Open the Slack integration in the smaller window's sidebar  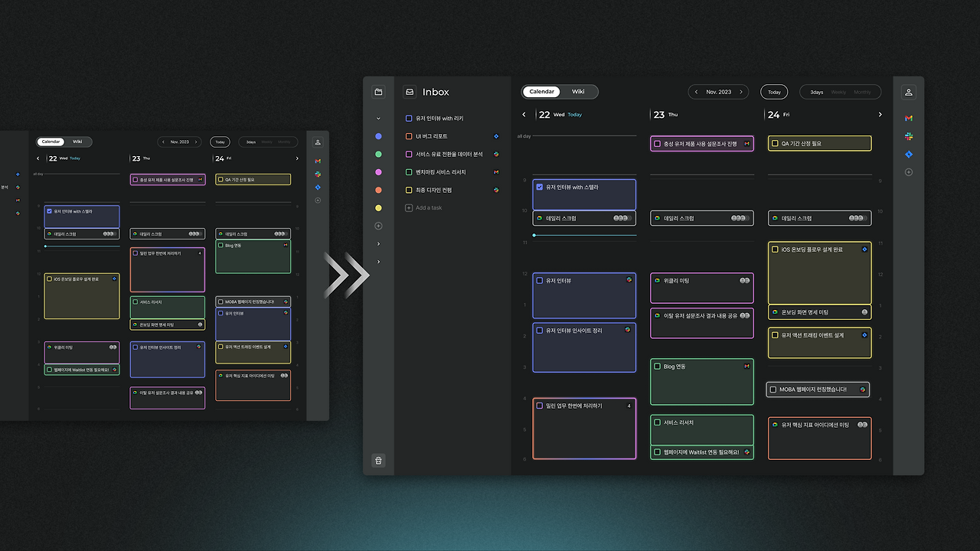click(318, 174)
